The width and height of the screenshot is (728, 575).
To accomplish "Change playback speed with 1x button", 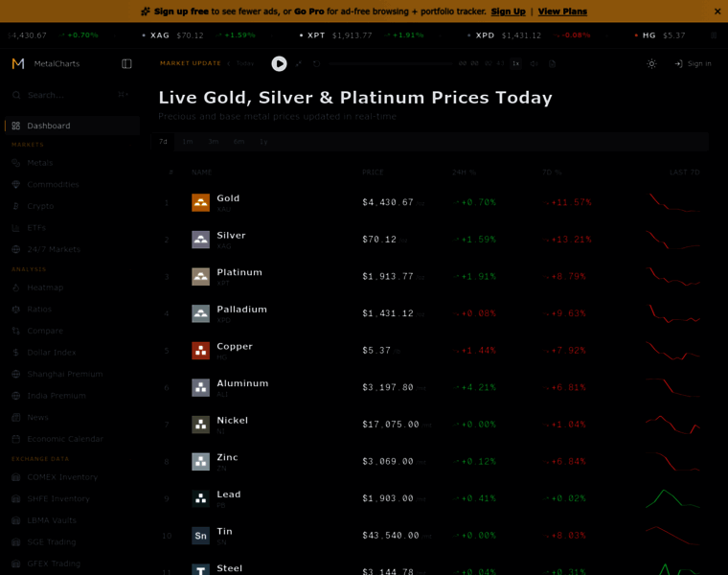I will coord(515,64).
